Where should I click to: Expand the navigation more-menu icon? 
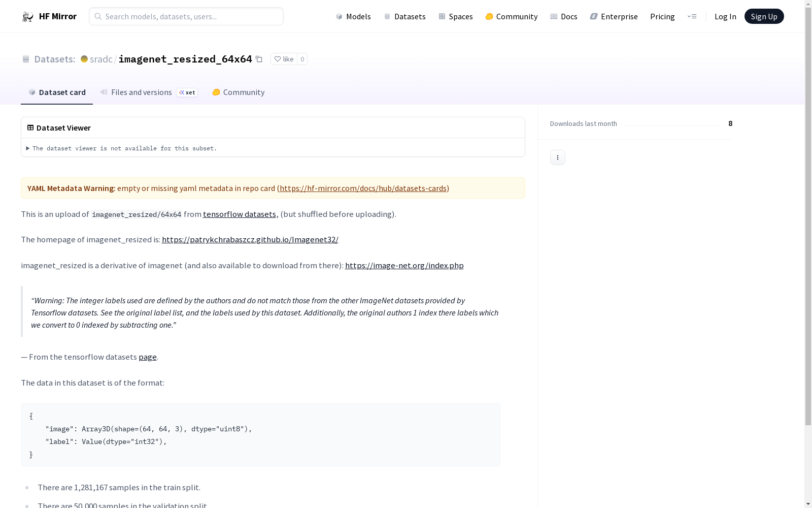tap(692, 16)
